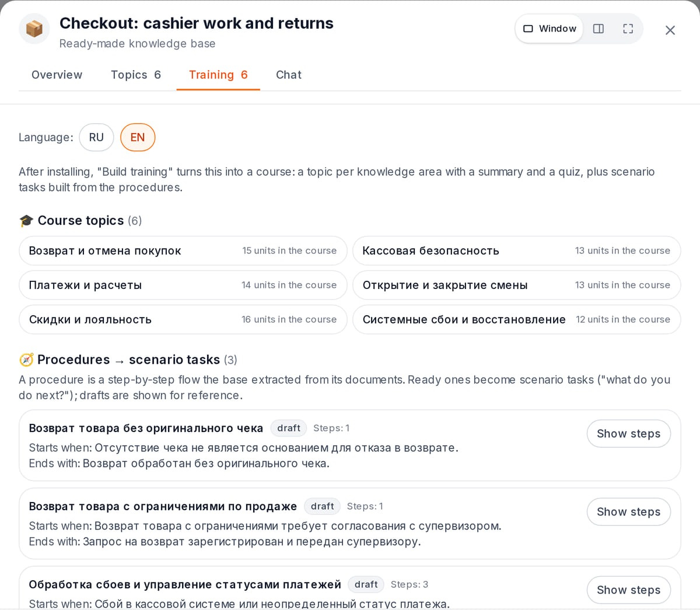Open topic Открытие и закрытие смены
This screenshot has width=700, height=610.
[517, 285]
